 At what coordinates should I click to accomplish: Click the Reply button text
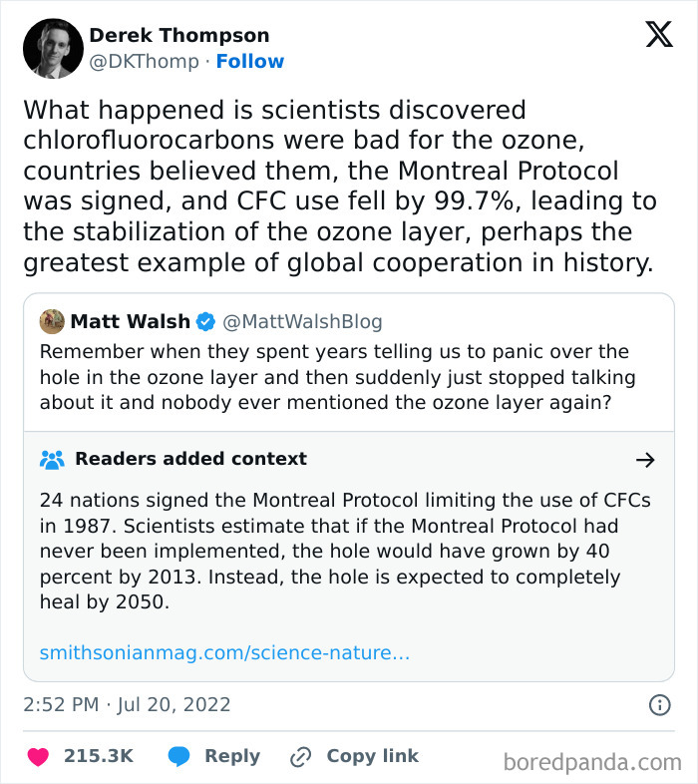pos(232,756)
